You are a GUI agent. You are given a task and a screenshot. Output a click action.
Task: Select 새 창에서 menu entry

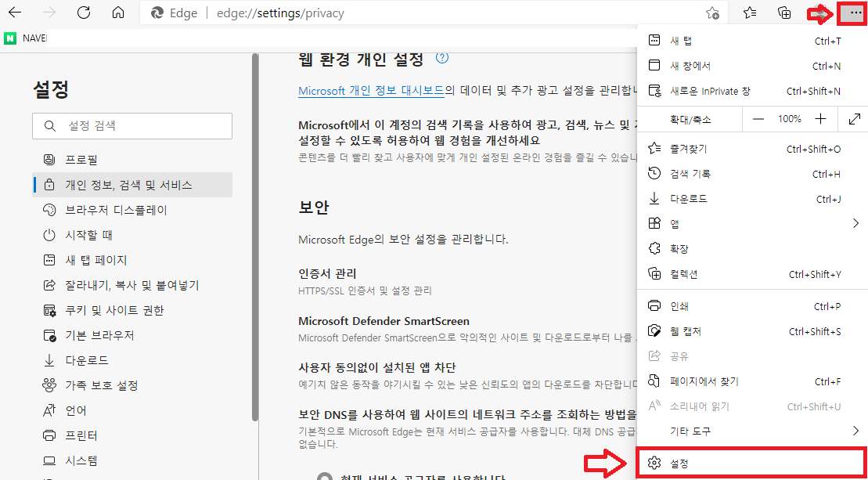coord(752,66)
